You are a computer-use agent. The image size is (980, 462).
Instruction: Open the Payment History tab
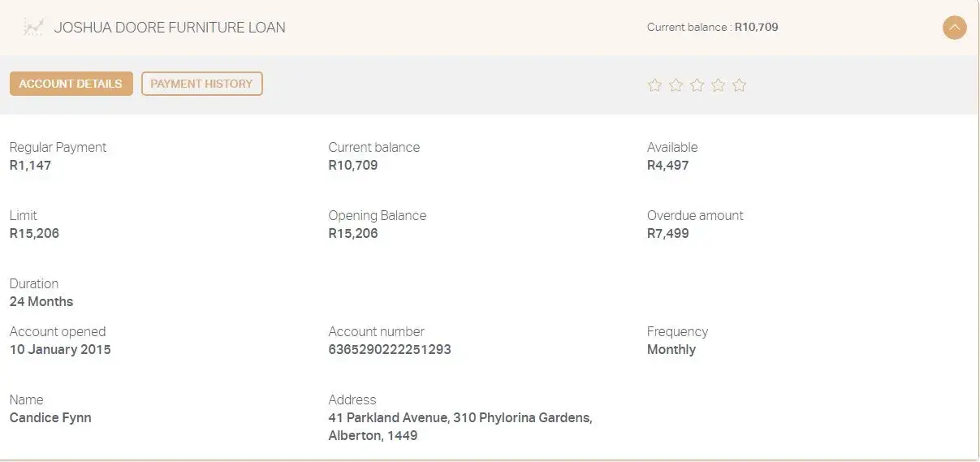pyautogui.click(x=201, y=84)
